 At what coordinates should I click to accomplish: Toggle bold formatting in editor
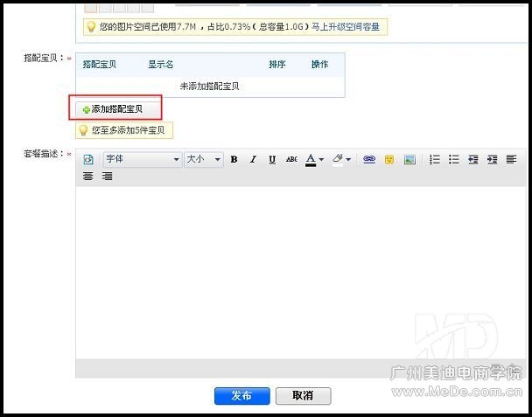click(234, 159)
